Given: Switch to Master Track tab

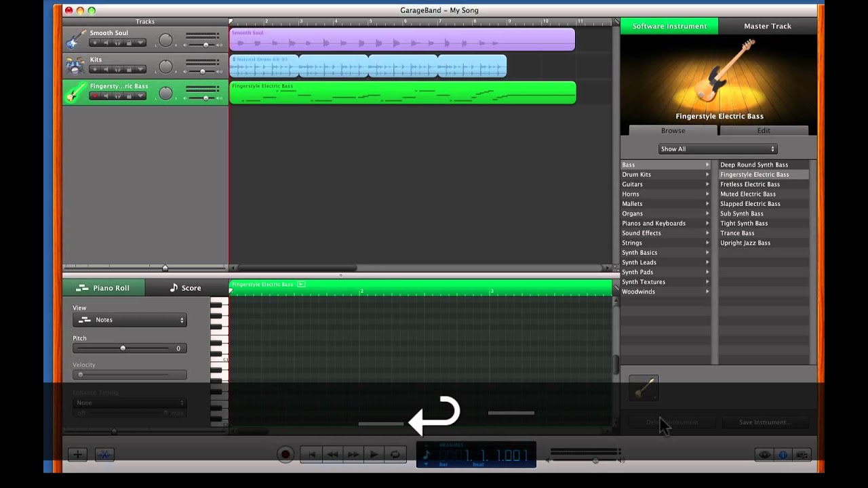Looking at the screenshot, I should coord(768,26).
